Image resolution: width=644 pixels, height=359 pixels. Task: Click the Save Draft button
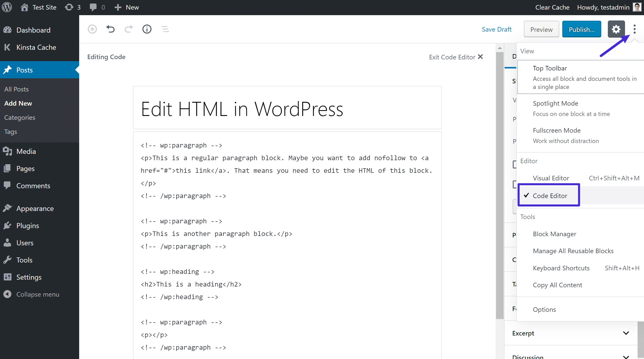[x=496, y=29]
